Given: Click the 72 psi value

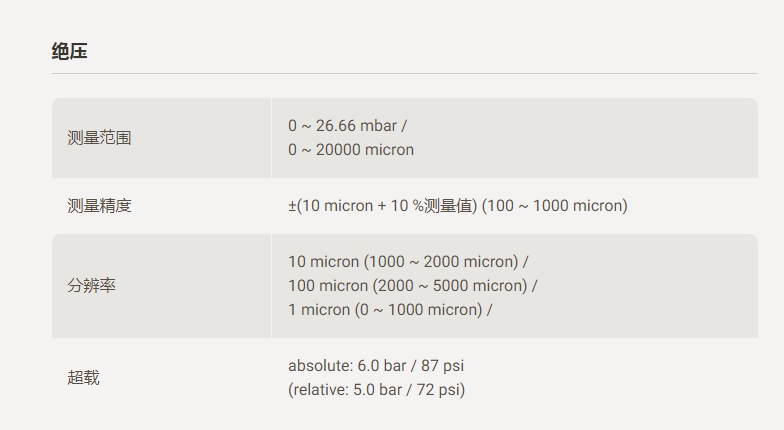Looking at the screenshot, I should pyautogui.click(x=440, y=390).
